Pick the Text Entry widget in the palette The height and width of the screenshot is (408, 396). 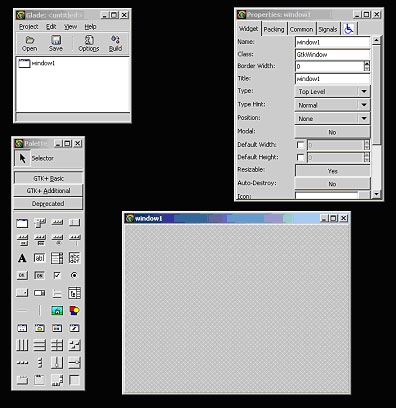[x=40, y=258]
